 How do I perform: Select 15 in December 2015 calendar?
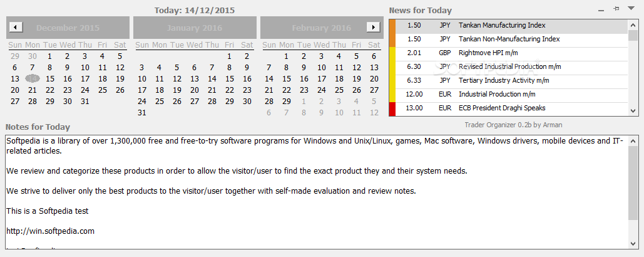[x=50, y=79]
